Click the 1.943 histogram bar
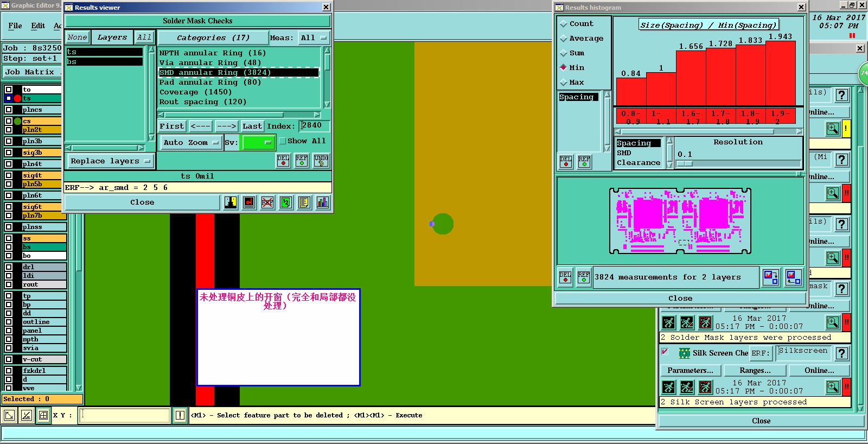Image resolution: width=868 pixels, height=444 pixels. tap(780, 73)
